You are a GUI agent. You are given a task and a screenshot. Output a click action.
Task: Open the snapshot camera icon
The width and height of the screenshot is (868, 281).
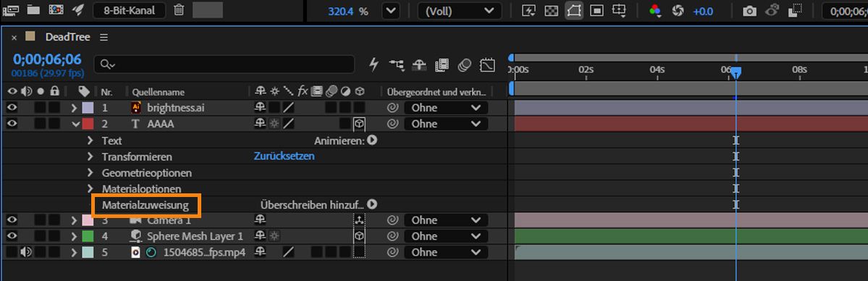749,11
